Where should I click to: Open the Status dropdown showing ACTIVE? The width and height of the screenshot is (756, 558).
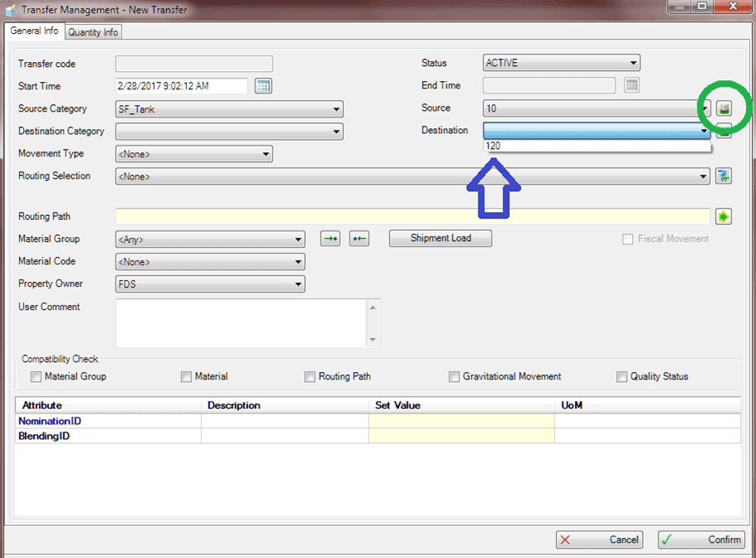(633, 62)
